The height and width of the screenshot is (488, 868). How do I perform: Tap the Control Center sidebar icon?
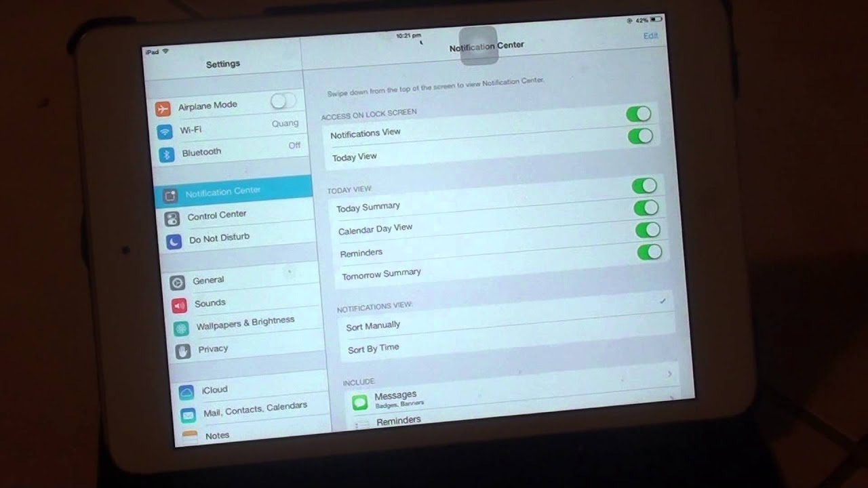[173, 218]
